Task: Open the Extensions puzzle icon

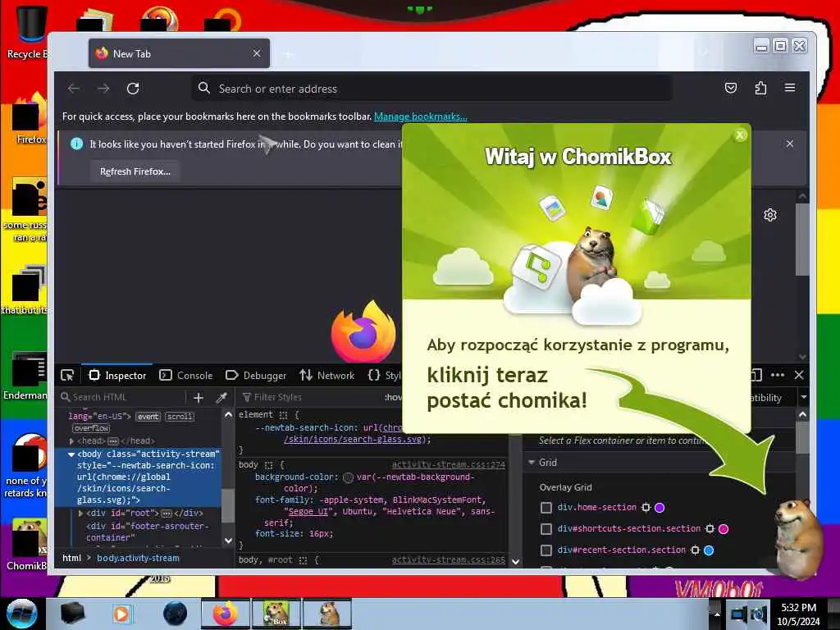Action: click(760, 88)
